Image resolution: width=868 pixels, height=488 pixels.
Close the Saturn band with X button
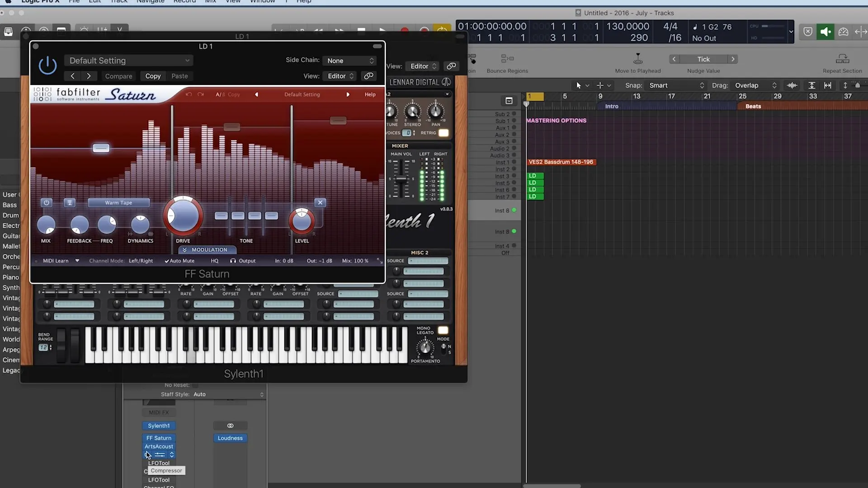[x=320, y=202]
